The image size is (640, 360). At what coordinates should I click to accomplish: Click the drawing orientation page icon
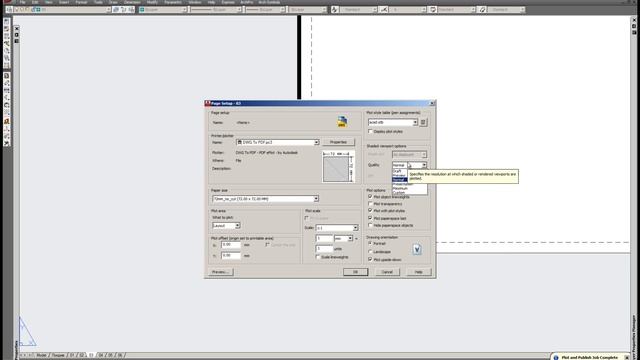click(x=417, y=249)
